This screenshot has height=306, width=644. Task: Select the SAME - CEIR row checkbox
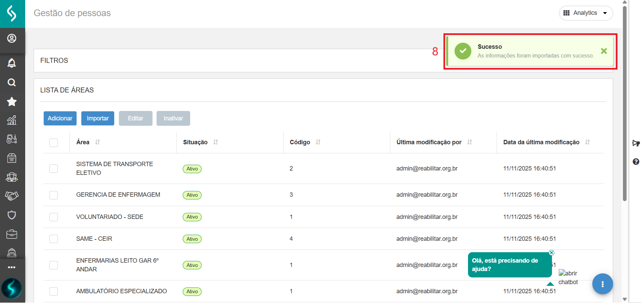click(x=53, y=239)
